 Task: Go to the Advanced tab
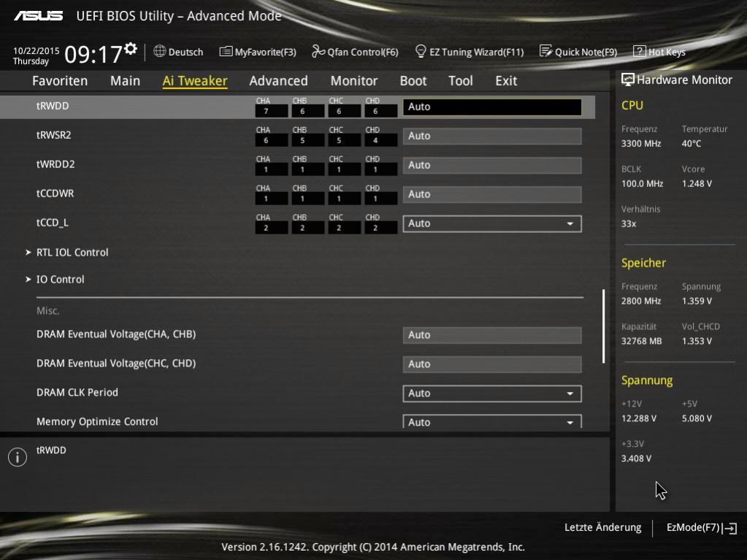[279, 81]
